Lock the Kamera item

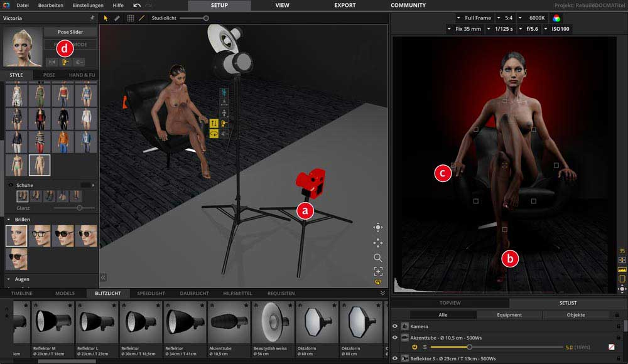click(x=619, y=326)
